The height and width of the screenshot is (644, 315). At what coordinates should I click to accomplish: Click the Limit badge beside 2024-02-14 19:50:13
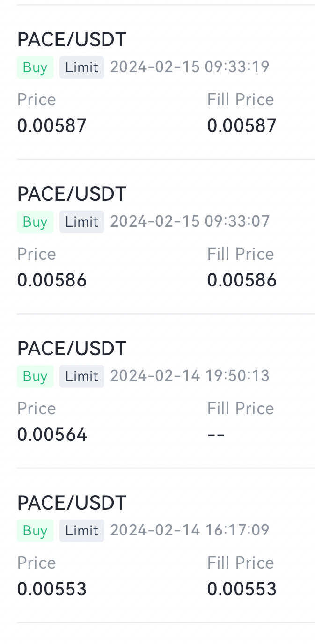[81, 376]
